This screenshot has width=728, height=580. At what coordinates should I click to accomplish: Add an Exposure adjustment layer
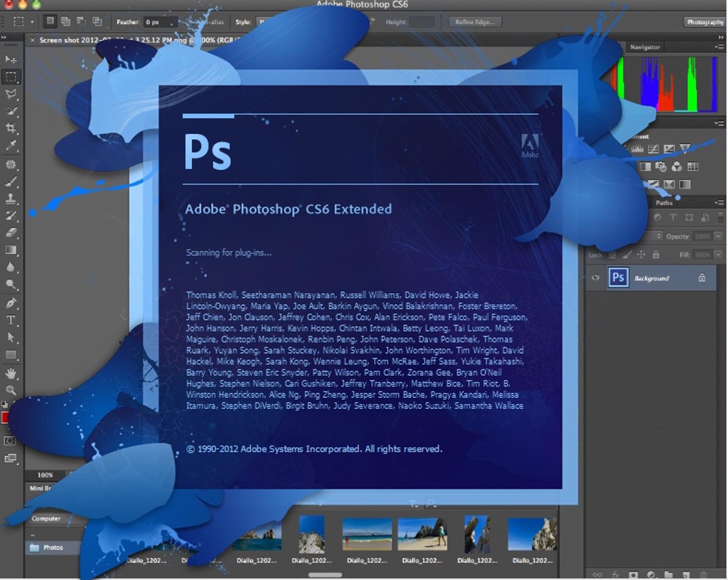click(669, 149)
